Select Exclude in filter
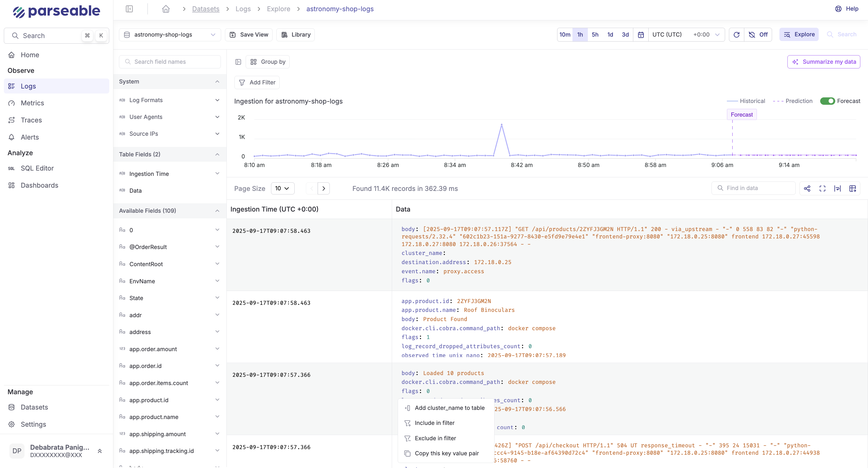The height and width of the screenshot is (468, 868). coord(446,439)
